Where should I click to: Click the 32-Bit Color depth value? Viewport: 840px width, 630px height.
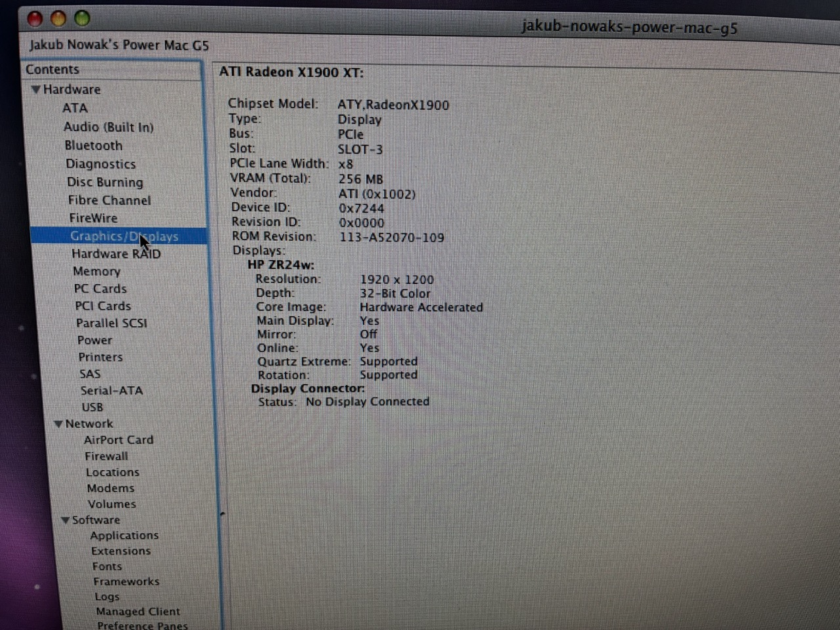tap(395, 294)
